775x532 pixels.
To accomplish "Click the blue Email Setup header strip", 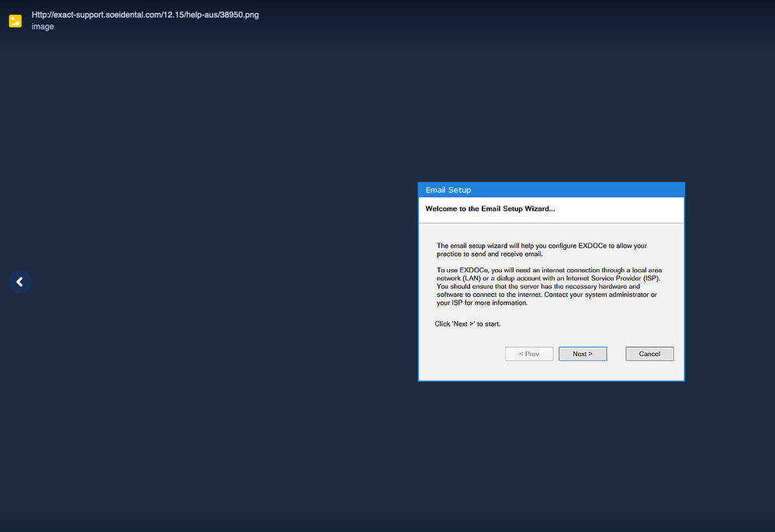I will 551,189.
